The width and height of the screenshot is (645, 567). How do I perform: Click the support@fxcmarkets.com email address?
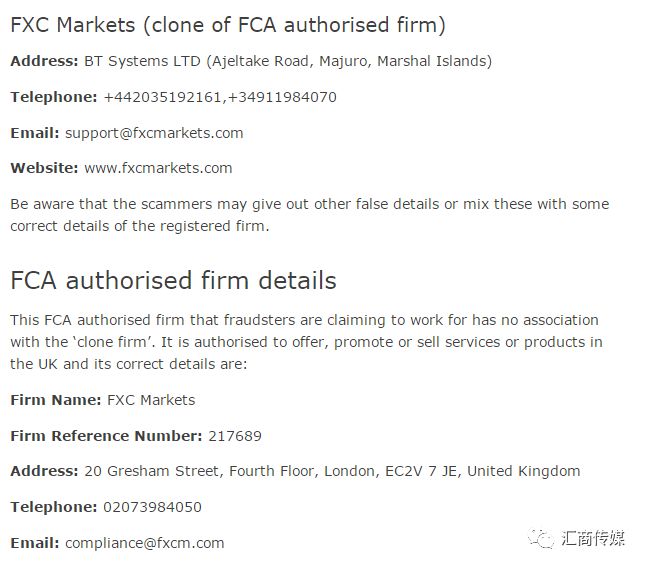coord(154,133)
